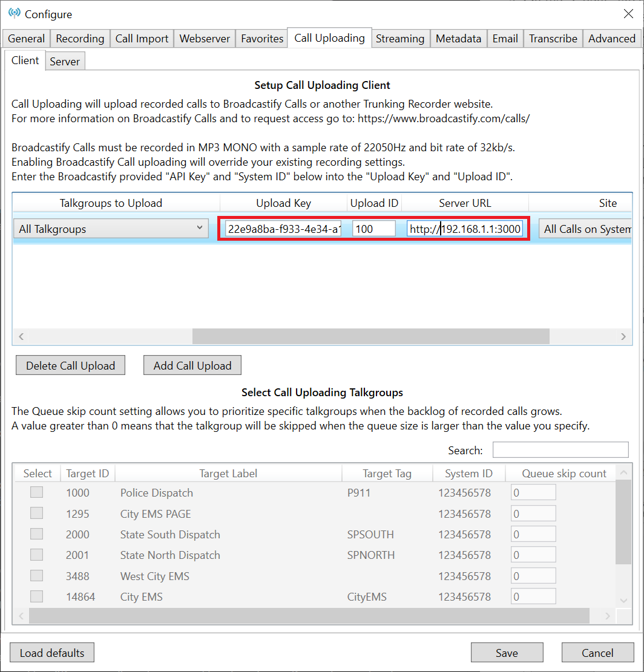Open the Advanced tab

(612, 39)
